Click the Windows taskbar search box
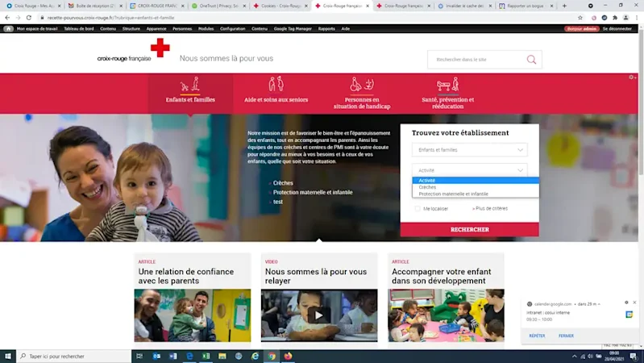644x363 pixels. pyautogui.click(x=74, y=356)
